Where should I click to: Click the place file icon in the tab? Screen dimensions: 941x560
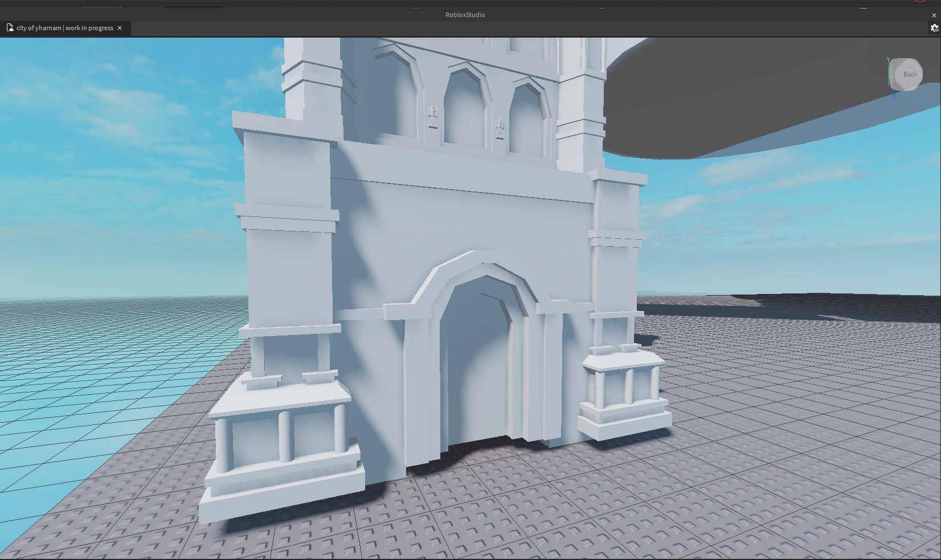(x=10, y=28)
